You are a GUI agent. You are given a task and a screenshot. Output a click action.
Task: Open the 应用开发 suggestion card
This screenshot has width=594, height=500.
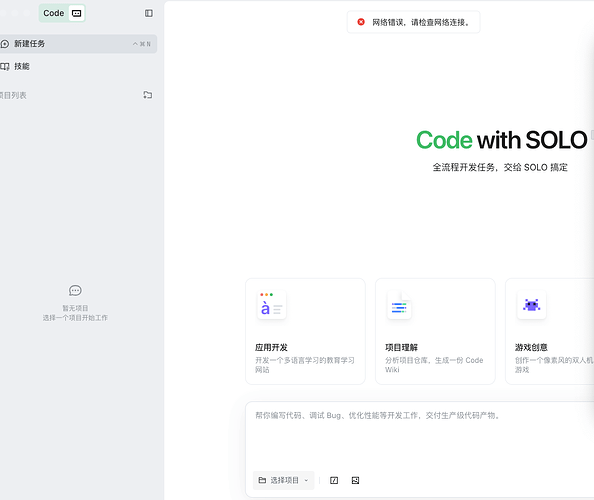[305, 331]
